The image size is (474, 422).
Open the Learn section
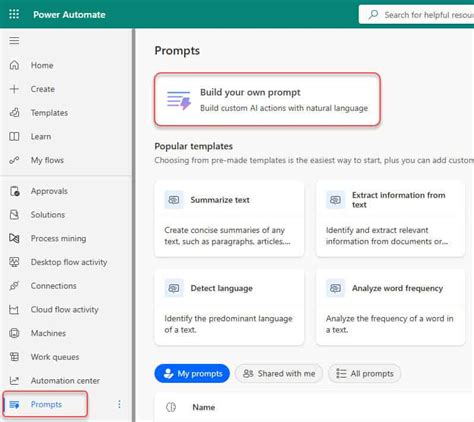(x=41, y=137)
